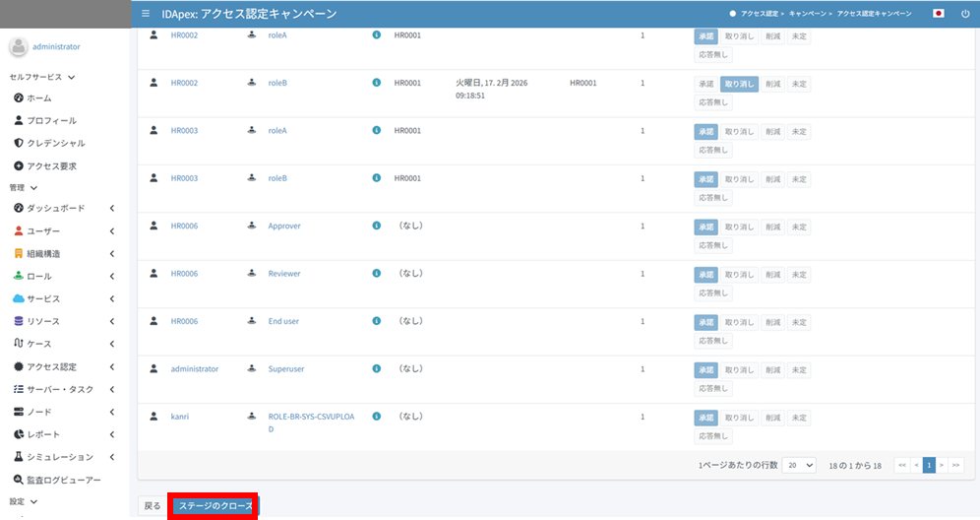Open ホーム in the sidebar

click(x=39, y=98)
